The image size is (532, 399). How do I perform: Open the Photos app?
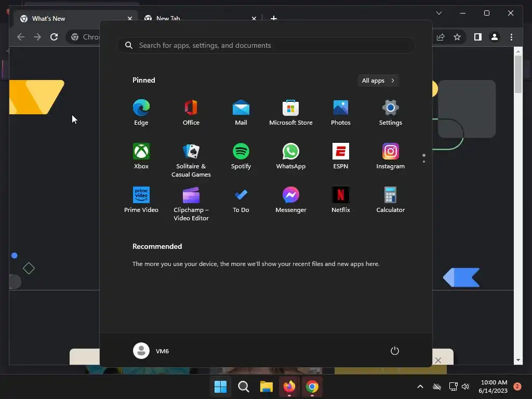point(341,112)
